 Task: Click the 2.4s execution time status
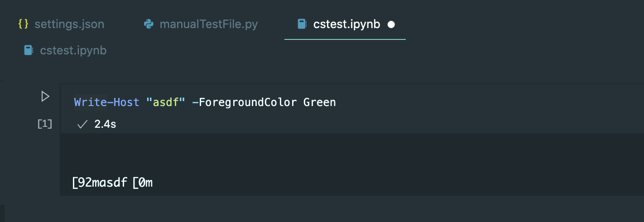(x=105, y=125)
